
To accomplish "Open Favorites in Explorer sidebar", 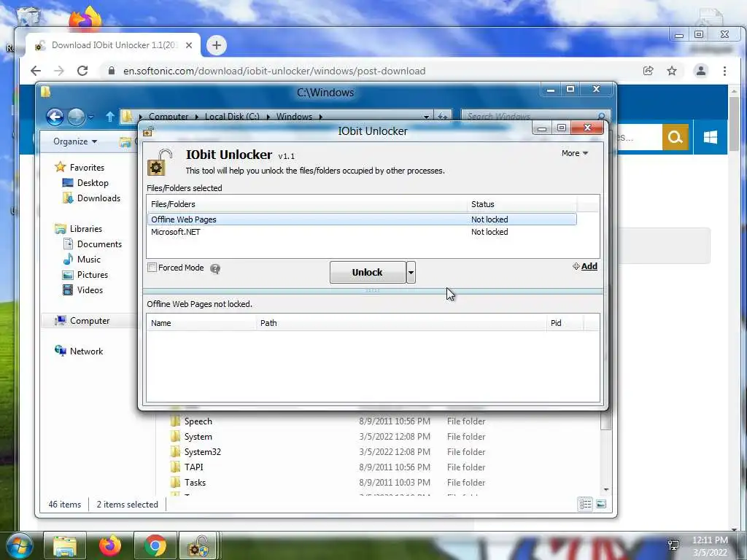I will [80, 168].
